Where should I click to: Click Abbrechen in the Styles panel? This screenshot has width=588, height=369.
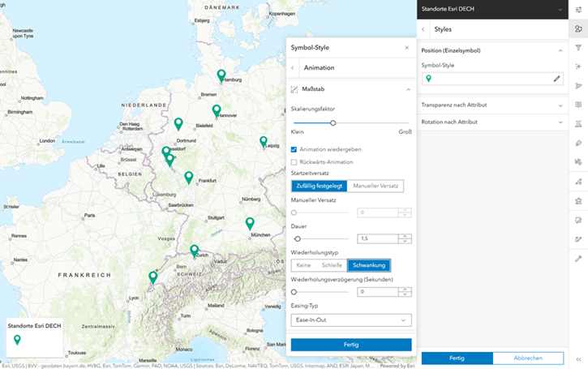pos(528,358)
